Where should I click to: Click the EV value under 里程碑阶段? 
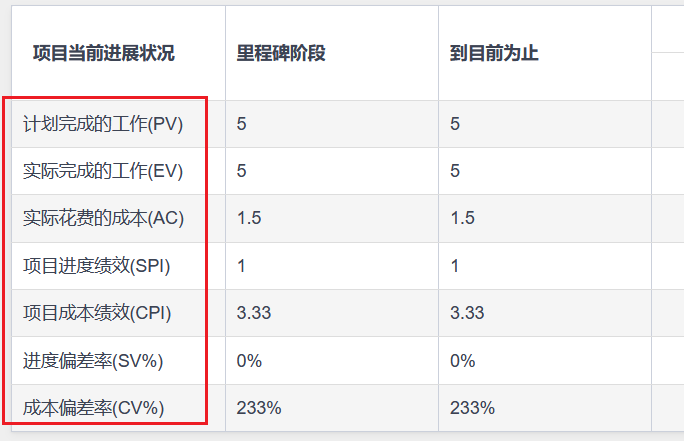(x=242, y=171)
